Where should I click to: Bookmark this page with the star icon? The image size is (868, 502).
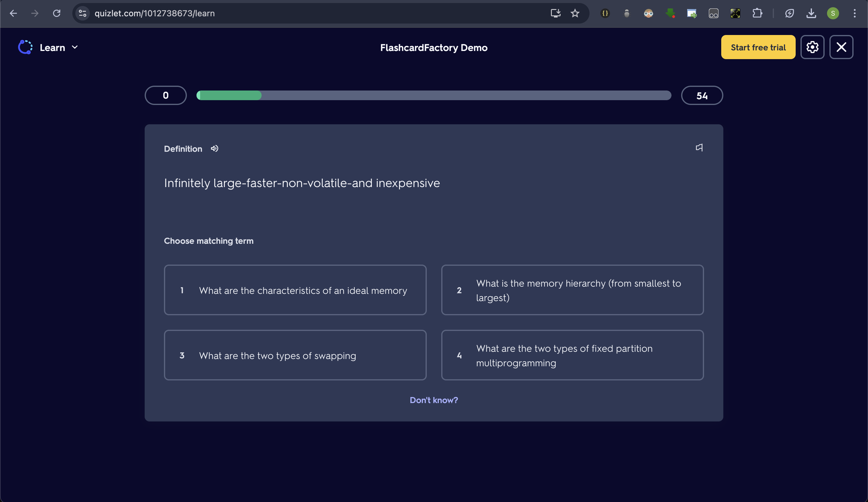(575, 14)
